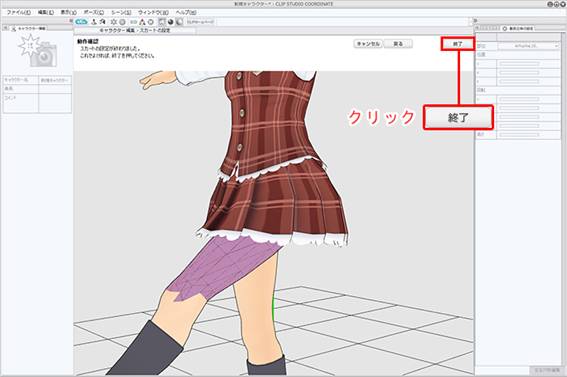The width and height of the screenshot is (567, 377).
Task: Click the sun-shaped light icon in toolbar
Action: 114,22
